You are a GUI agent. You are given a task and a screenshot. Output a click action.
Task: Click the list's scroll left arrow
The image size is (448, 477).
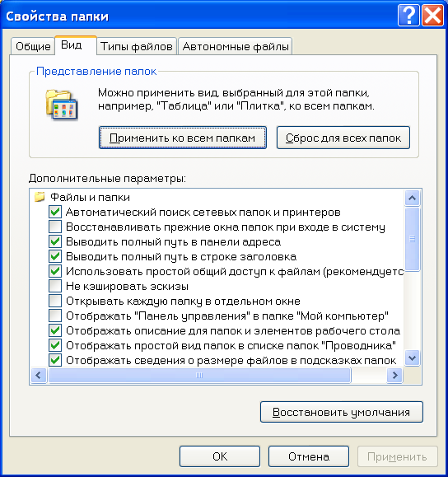click(39, 376)
